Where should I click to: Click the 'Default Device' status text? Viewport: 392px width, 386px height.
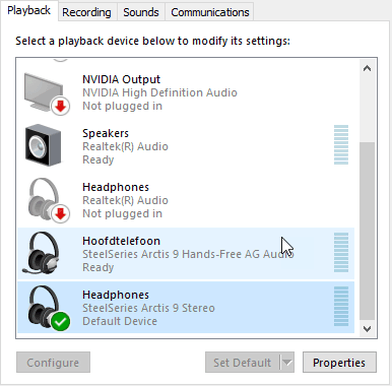[120, 321]
